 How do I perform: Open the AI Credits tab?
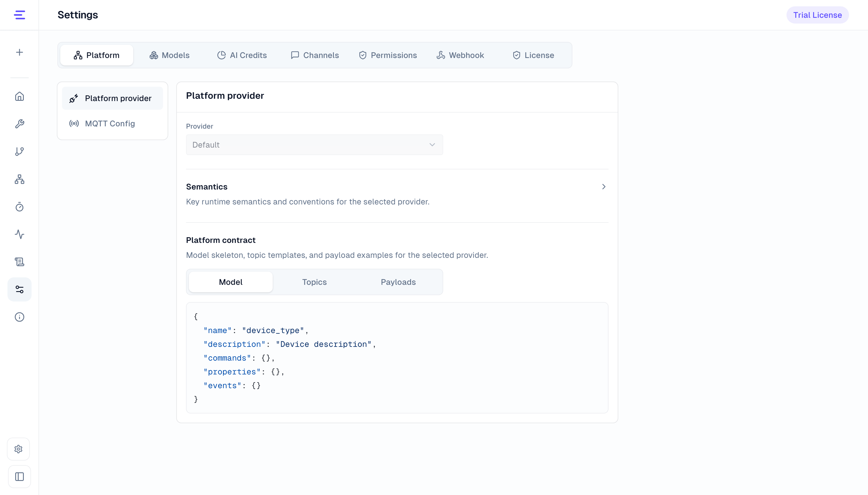click(x=242, y=55)
